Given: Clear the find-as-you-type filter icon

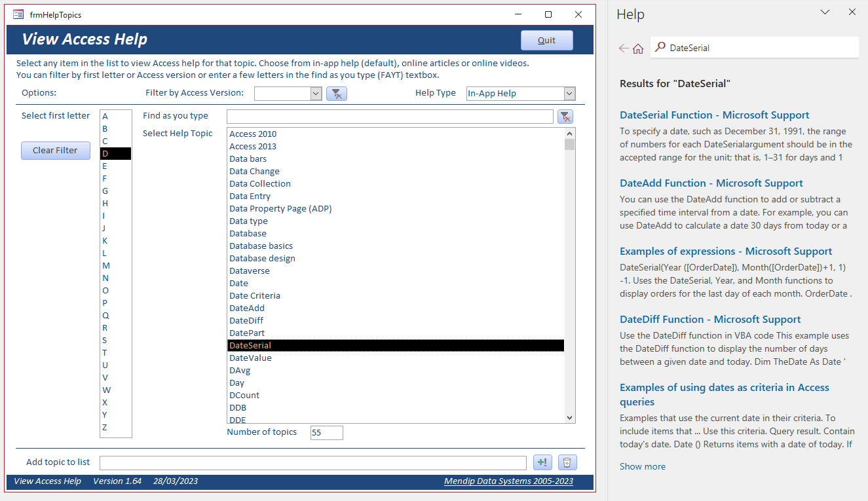Looking at the screenshot, I should pos(565,117).
